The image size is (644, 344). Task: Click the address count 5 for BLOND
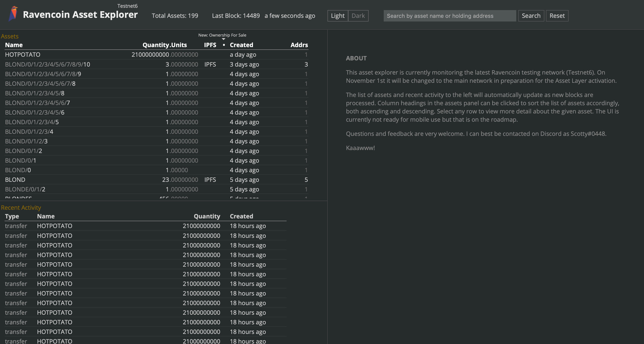coord(306,180)
